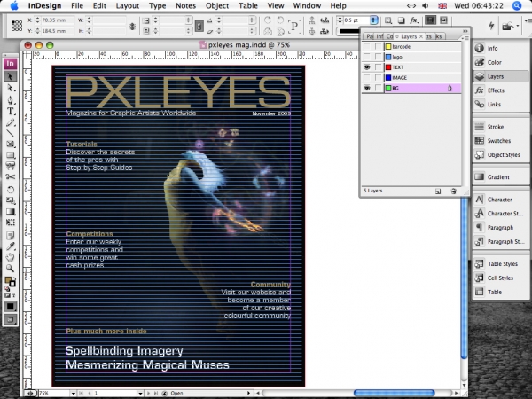Toggle lock box for IMAGE layer

coord(378,78)
